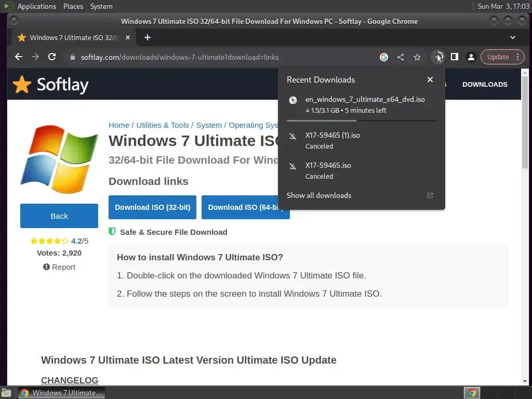532x399 pixels.
Task: Expand the tab search chevron
Action: (x=513, y=37)
